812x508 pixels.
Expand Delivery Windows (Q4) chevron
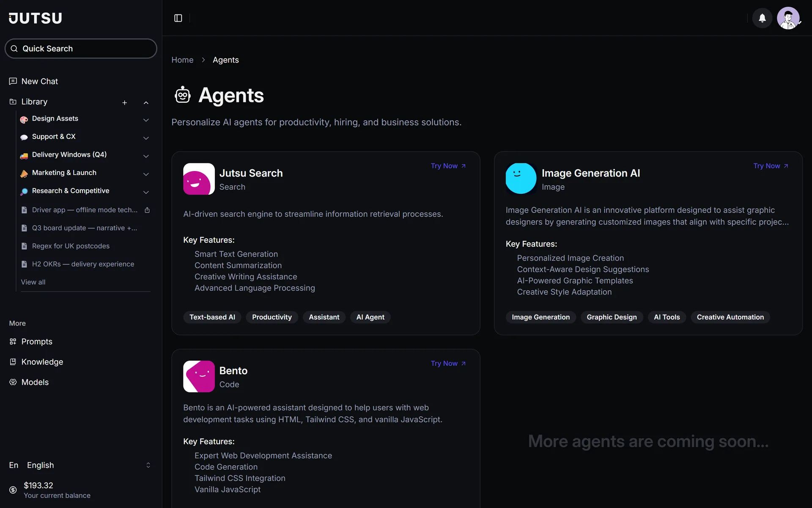146,156
